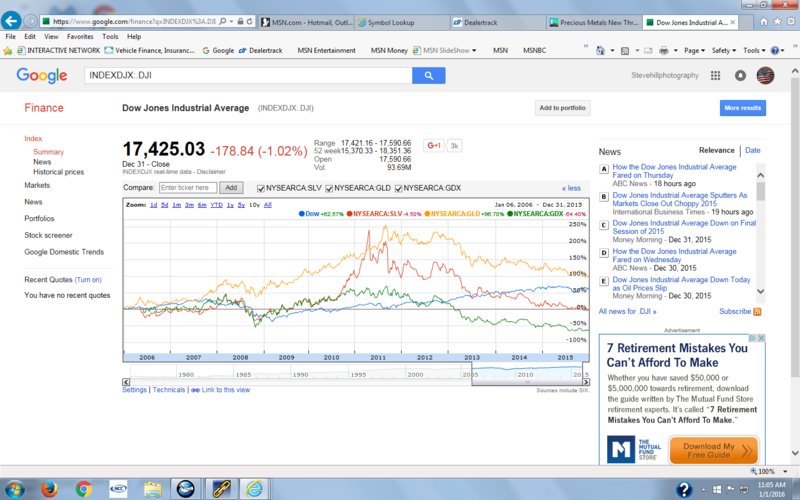Uncheck the NYSEARCA:GLD comparison checkbox
Image resolution: width=800 pixels, height=500 pixels.
329,189
